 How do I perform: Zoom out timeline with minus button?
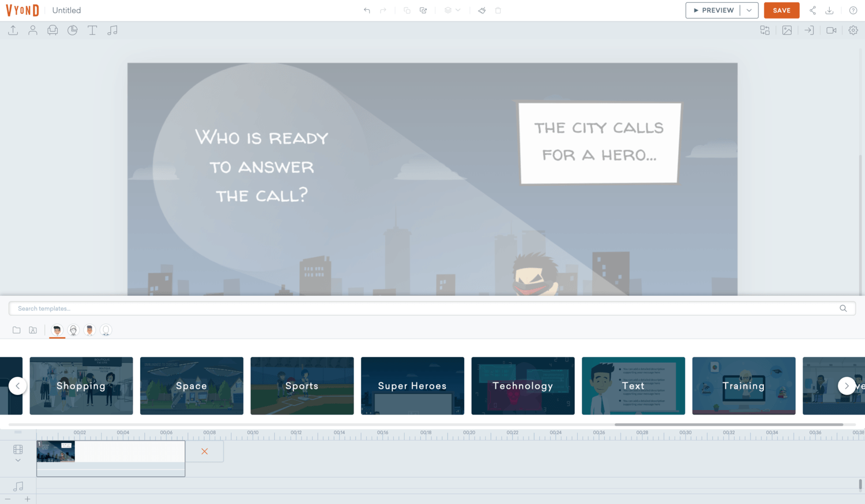7,499
